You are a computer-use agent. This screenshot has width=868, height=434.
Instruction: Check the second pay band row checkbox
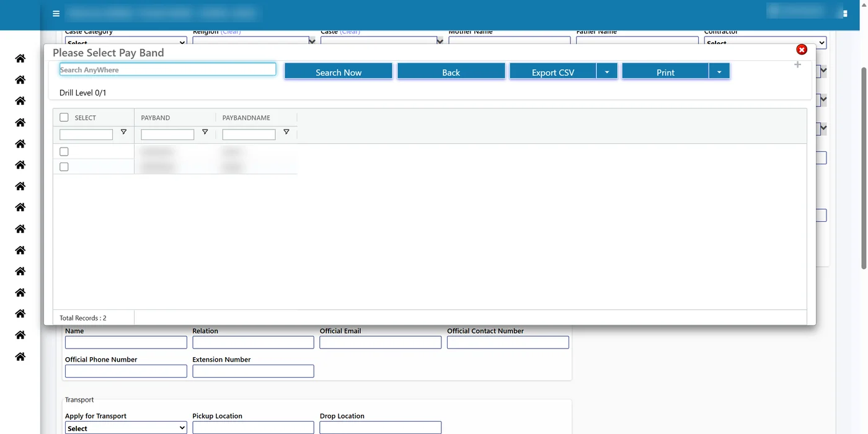tap(64, 167)
